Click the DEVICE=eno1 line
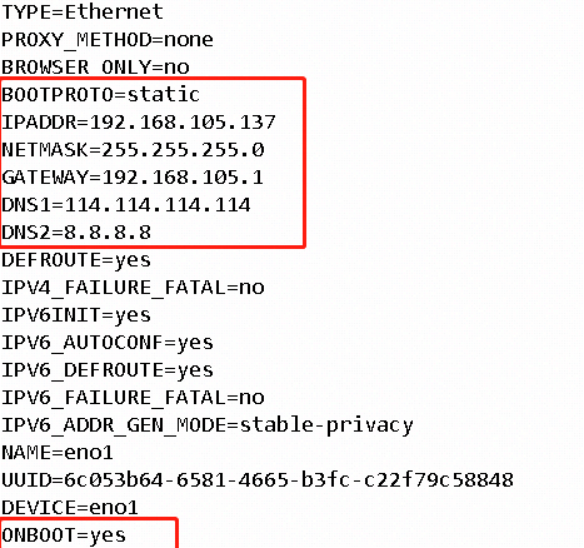This screenshot has height=548, width=584. click(x=70, y=508)
